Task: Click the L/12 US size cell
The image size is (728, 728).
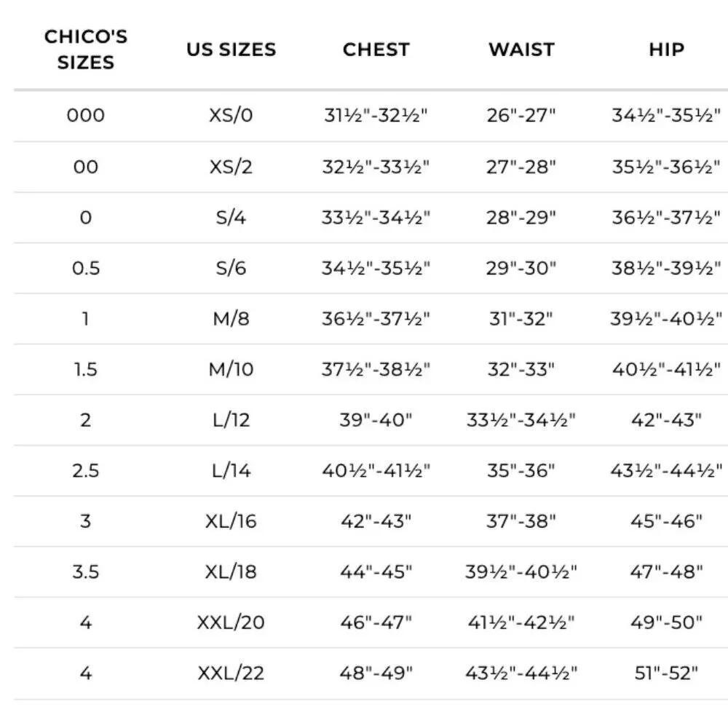Action: click(231, 420)
